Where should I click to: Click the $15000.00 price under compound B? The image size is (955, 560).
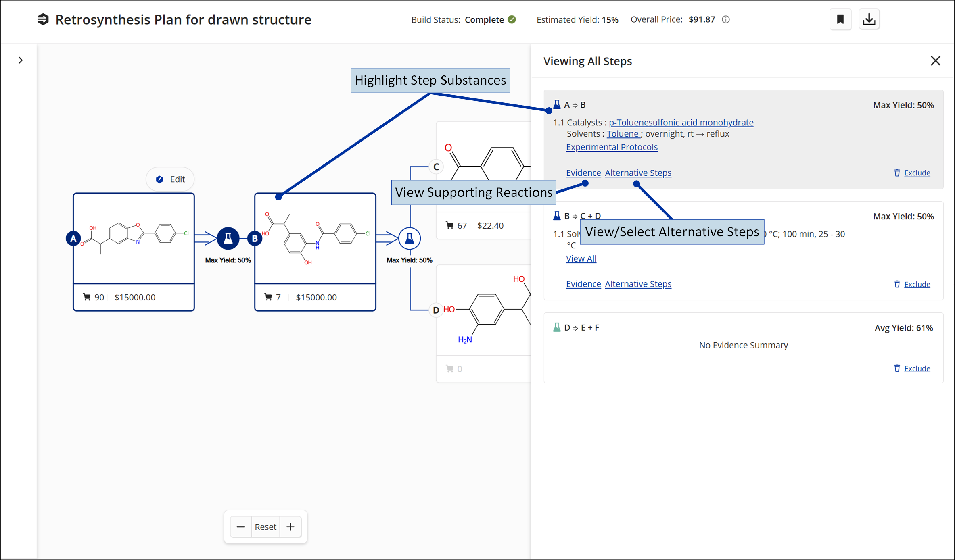pos(316,297)
